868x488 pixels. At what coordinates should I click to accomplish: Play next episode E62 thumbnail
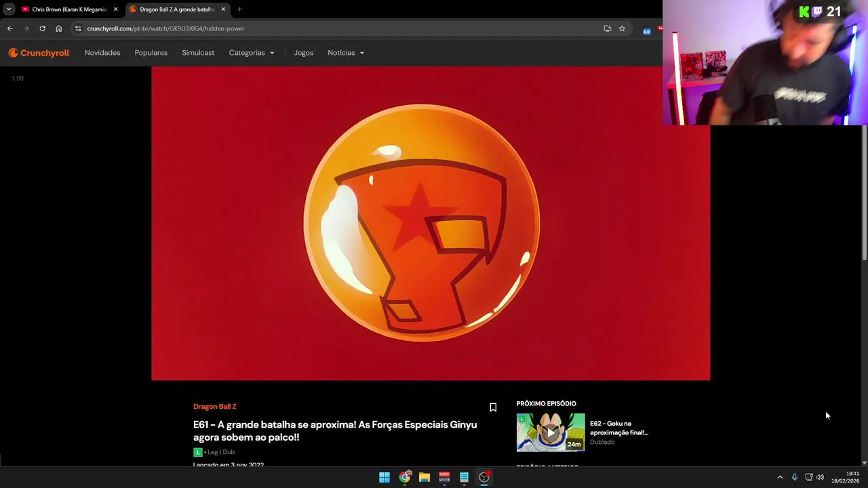point(551,432)
